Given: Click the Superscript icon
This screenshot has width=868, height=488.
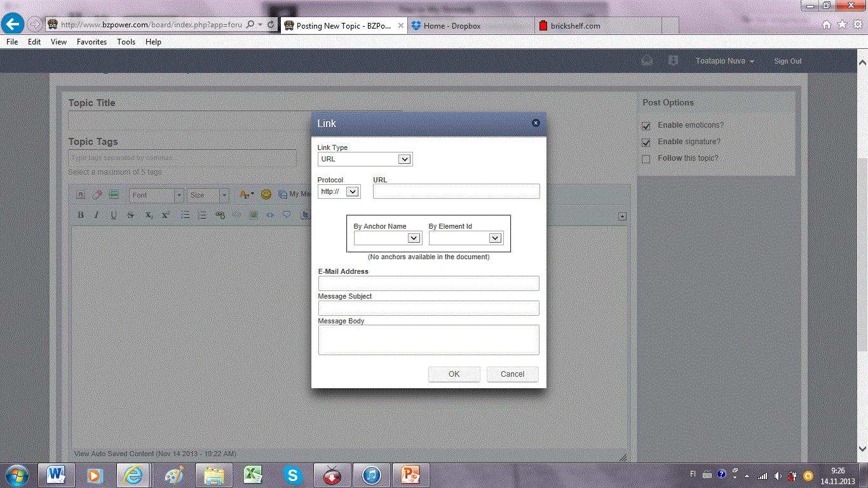Looking at the screenshot, I should pos(165,215).
